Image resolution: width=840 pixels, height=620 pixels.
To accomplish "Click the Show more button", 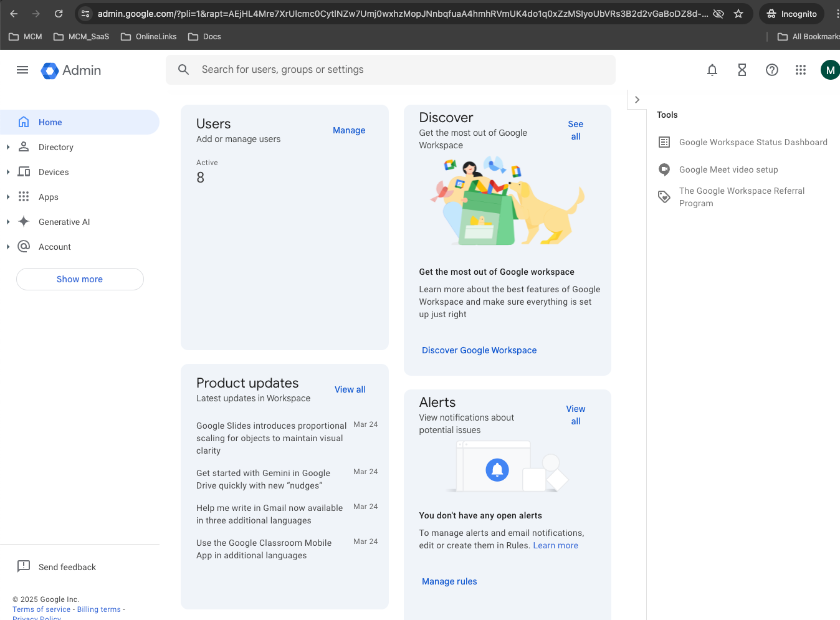I will 80,279.
